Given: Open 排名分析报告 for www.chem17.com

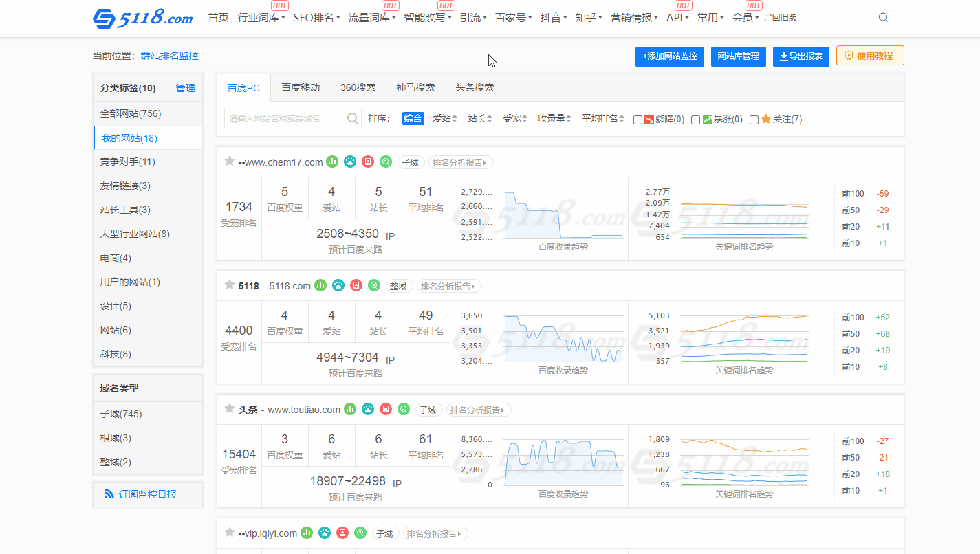Looking at the screenshot, I should (x=461, y=163).
